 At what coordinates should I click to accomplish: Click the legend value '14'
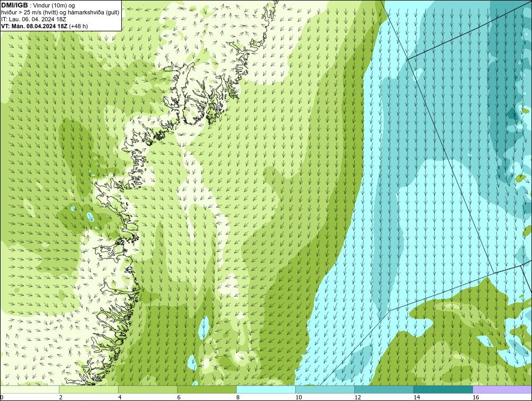pyautogui.click(x=417, y=397)
